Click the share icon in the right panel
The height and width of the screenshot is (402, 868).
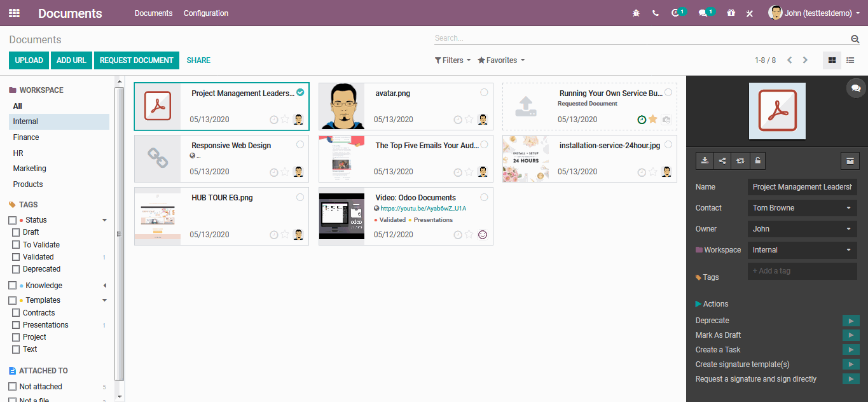point(722,161)
